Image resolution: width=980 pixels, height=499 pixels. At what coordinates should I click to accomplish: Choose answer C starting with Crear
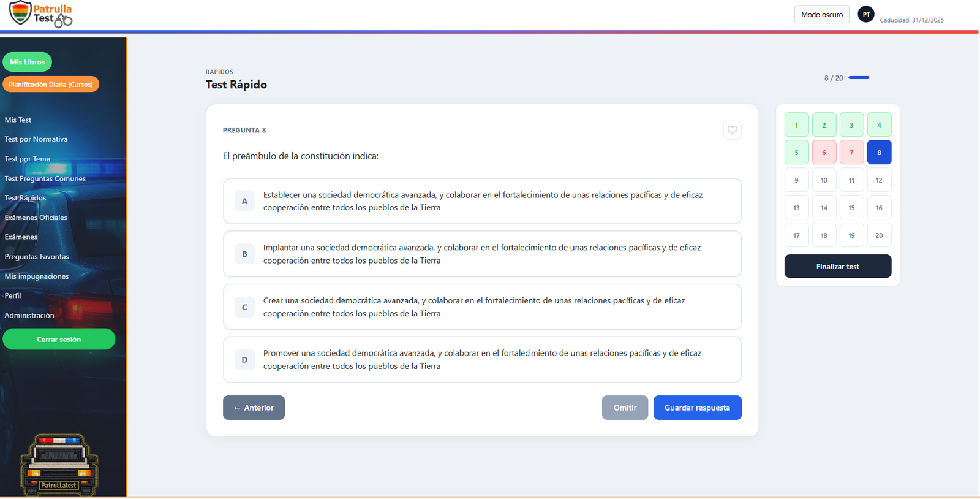[482, 307]
